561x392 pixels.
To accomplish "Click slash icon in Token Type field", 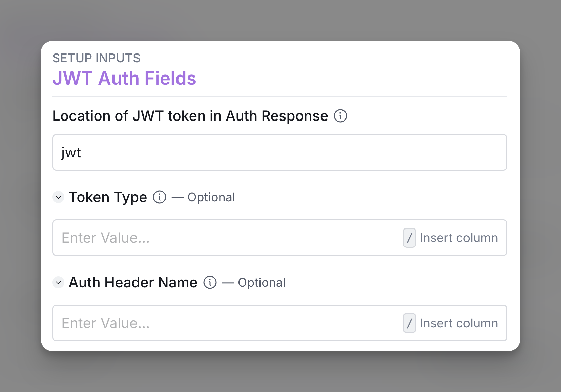I will coord(409,238).
